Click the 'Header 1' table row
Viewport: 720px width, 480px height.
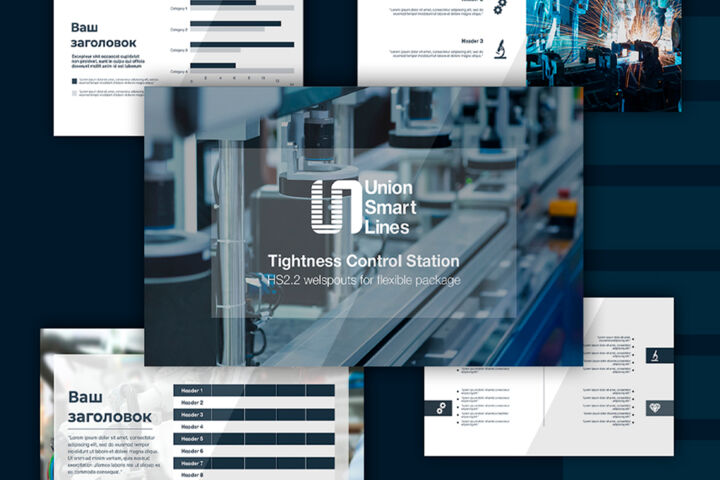[x=254, y=390]
